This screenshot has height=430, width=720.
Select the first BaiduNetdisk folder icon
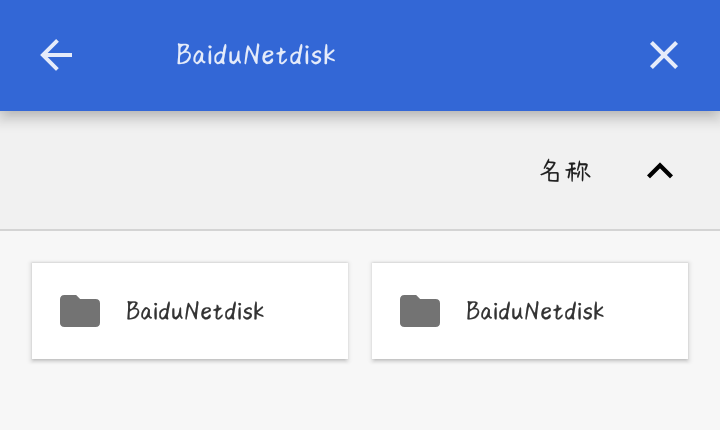tap(80, 311)
